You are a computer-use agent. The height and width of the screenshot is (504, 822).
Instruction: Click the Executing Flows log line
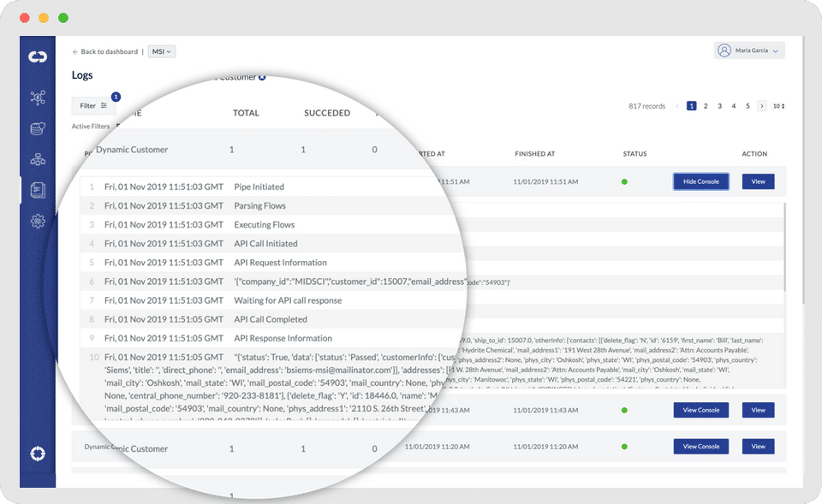[265, 224]
